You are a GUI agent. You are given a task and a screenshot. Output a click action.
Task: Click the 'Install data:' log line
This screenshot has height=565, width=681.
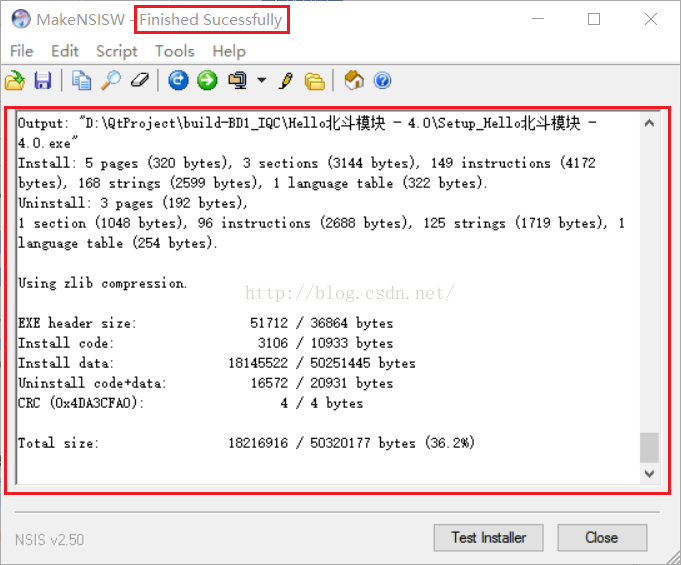pyautogui.click(x=217, y=363)
